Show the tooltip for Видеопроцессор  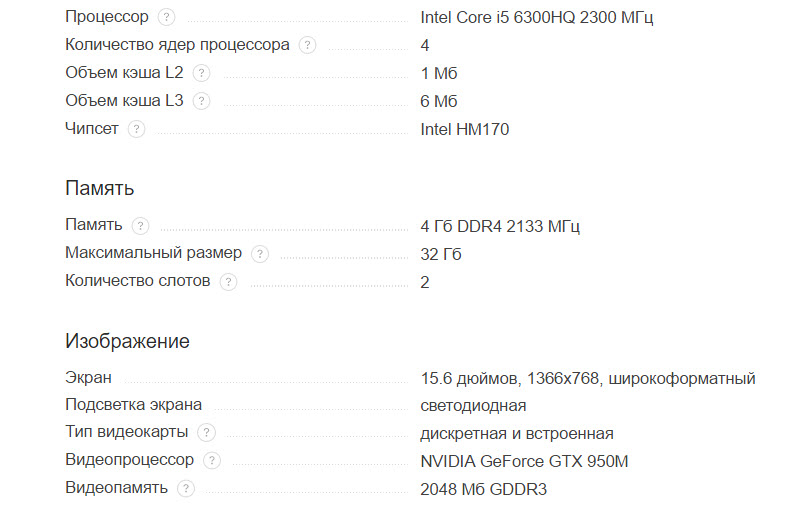point(211,461)
